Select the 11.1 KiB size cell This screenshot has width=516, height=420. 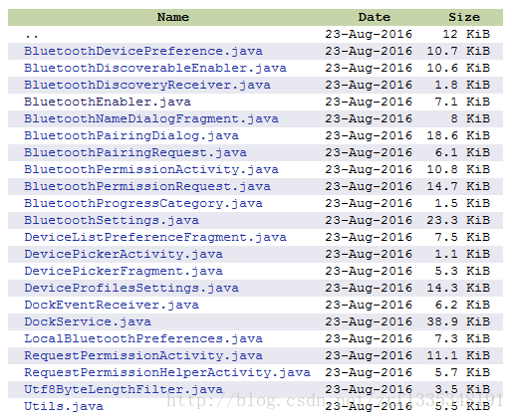(x=458, y=355)
